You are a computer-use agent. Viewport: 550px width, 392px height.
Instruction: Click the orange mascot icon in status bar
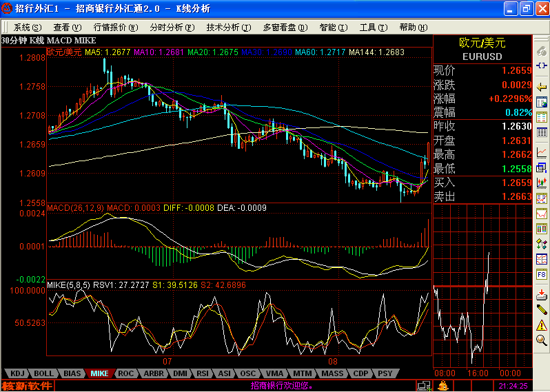tap(442, 386)
